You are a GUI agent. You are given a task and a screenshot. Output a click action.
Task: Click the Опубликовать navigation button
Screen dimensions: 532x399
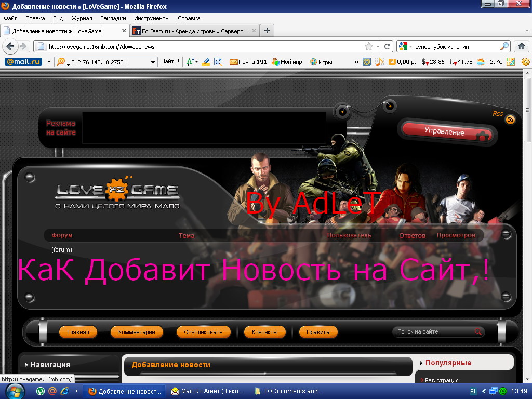[203, 332]
